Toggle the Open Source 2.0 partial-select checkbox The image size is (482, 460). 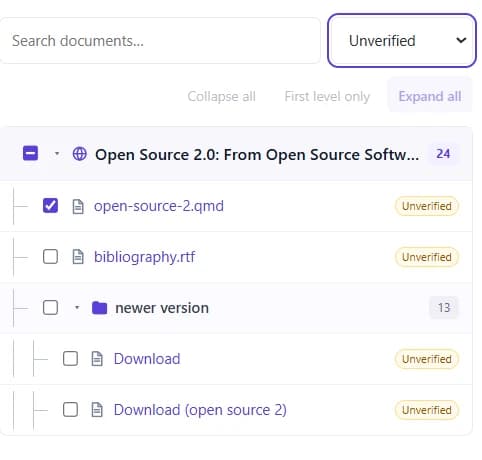click(x=30, y=153)
